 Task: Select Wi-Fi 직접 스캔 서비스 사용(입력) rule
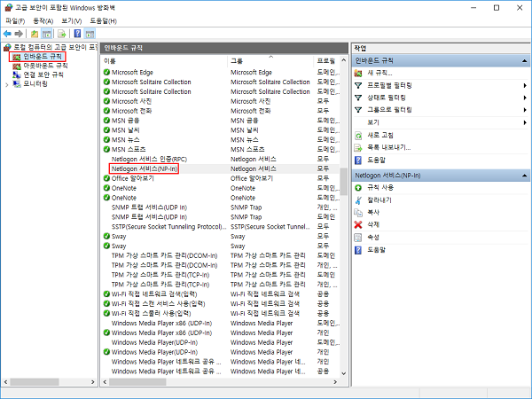tap(221, 303)
